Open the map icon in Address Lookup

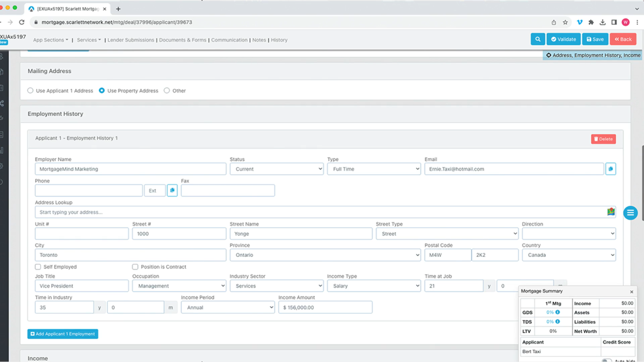611,212
